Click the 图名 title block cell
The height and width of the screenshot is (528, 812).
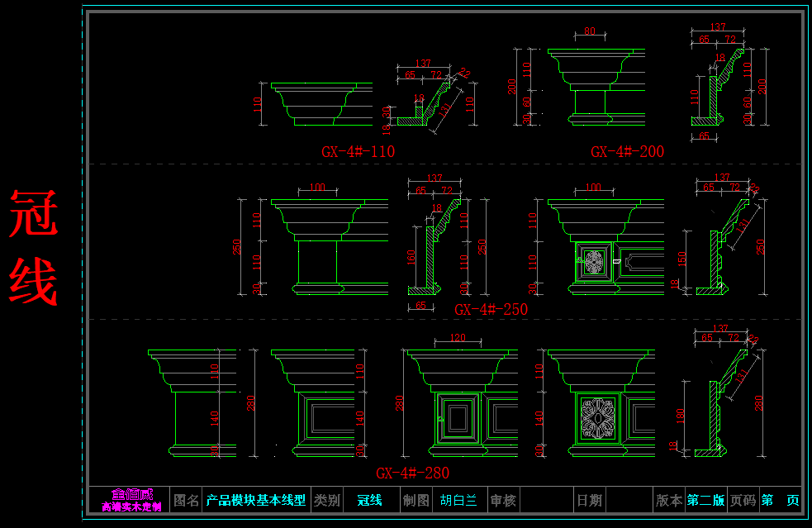click(187, 500)
